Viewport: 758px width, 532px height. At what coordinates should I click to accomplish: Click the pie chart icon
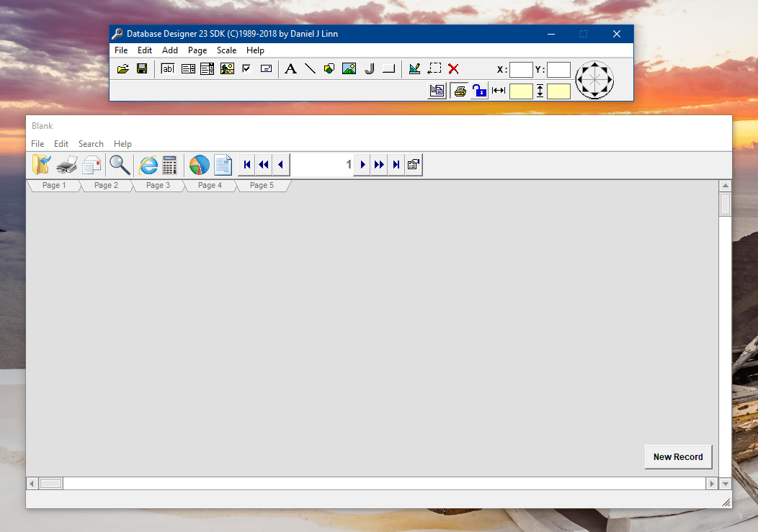[200, 165]
